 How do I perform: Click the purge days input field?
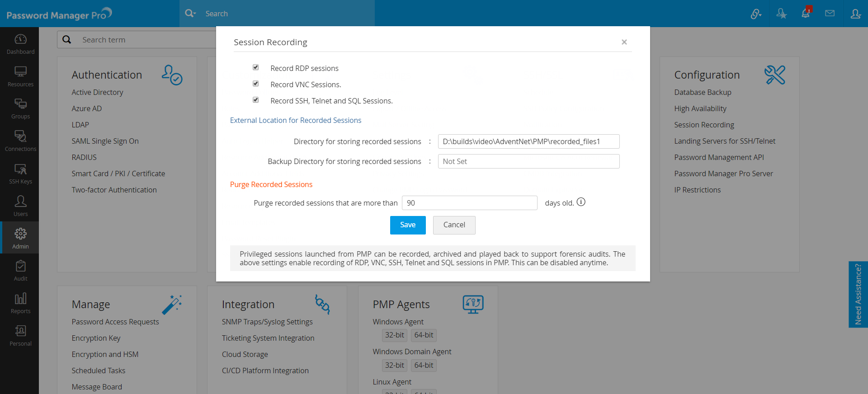(x=469, y=203)
